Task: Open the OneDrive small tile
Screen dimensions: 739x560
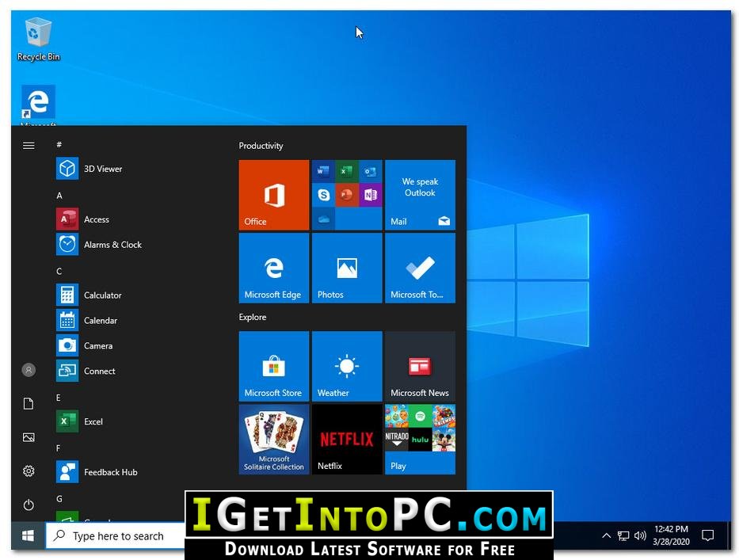Action: tap(323, 219)
